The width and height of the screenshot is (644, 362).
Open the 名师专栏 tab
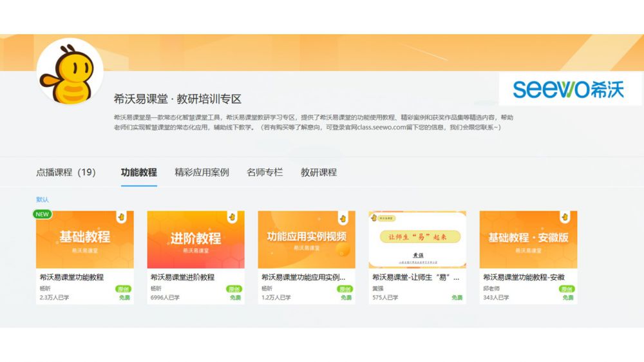coord(265,173)
